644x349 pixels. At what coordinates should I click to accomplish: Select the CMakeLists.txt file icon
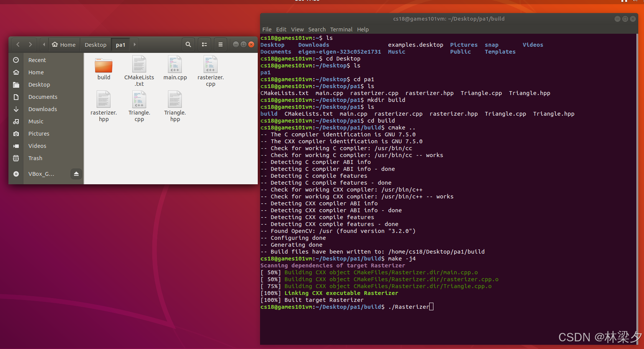139,64
